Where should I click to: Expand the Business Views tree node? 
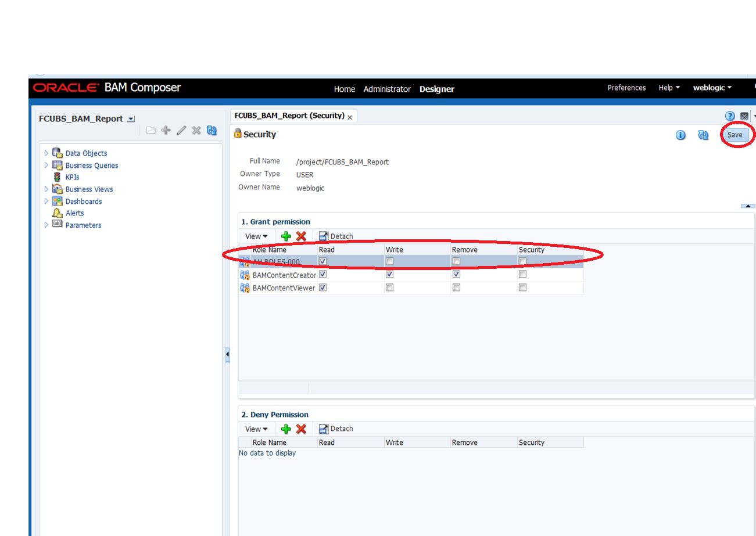pos(46,189)
